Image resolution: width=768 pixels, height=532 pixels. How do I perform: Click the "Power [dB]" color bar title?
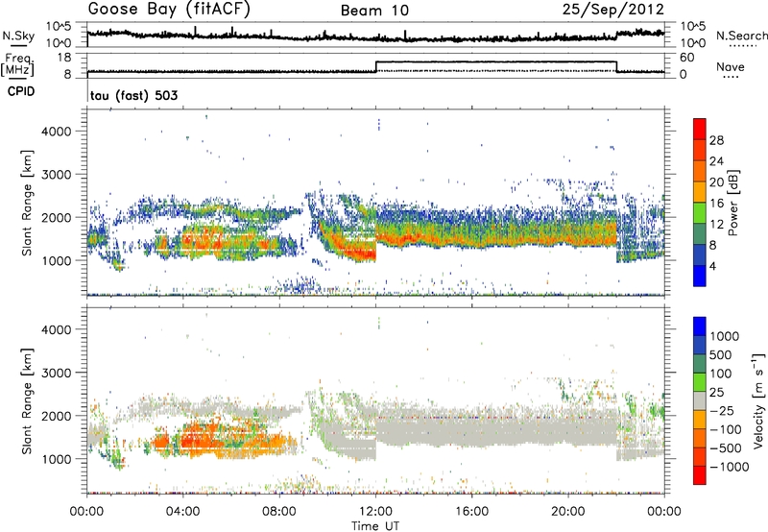[x=733, y=203]
